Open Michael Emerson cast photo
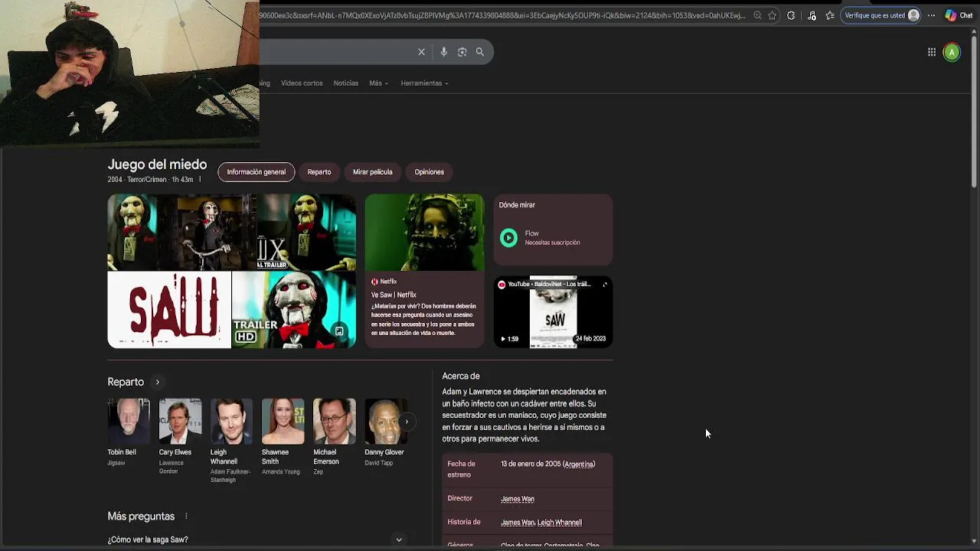980x551 pixels. tap(335, 421)
